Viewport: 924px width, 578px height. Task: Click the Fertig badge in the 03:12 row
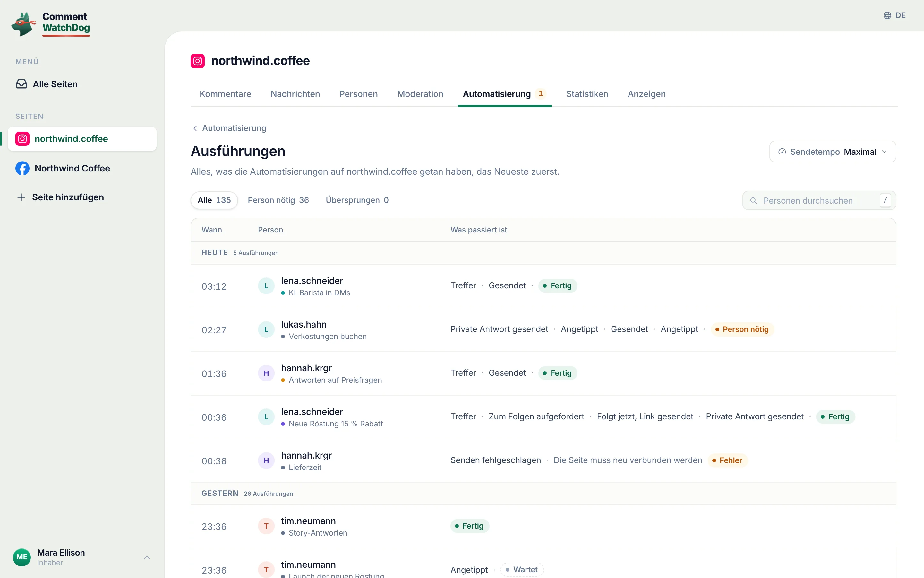(558, 286)
